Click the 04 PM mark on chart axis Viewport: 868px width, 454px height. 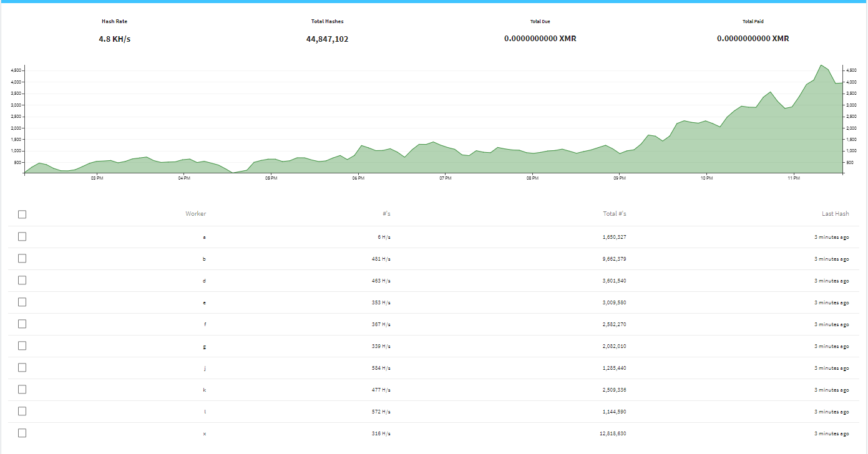(184, 178)
